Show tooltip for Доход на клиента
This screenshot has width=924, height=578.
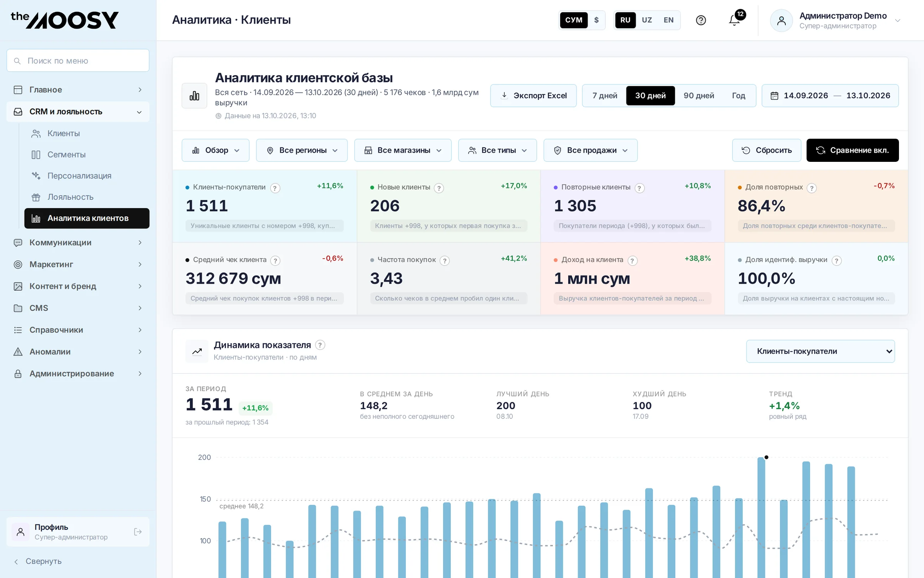click(632, 260)
